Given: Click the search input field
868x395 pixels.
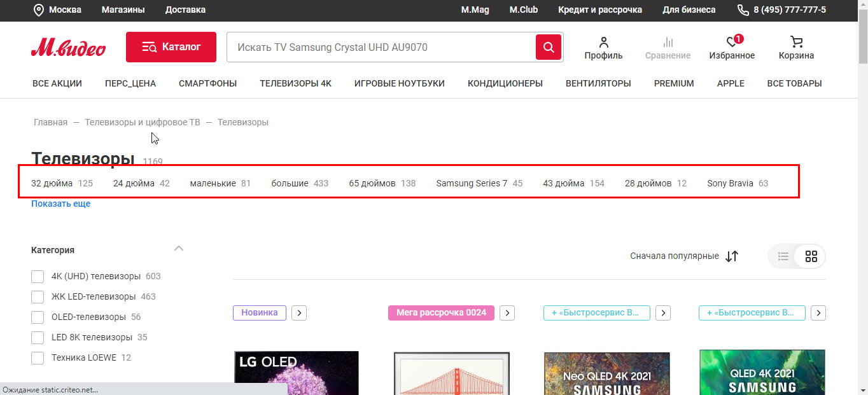Looking at the screenshot, I should [381, 47].
